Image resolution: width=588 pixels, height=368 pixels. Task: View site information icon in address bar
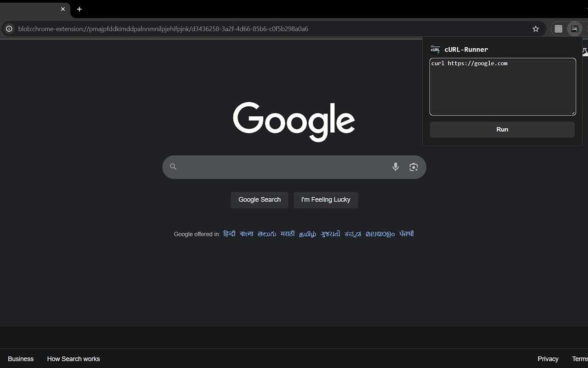tap(9, 29)
